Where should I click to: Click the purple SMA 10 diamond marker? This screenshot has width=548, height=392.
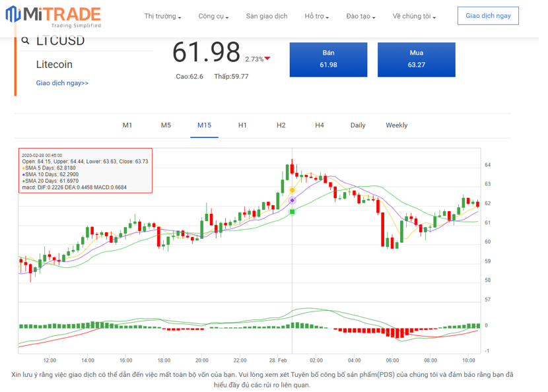(292, 200)
